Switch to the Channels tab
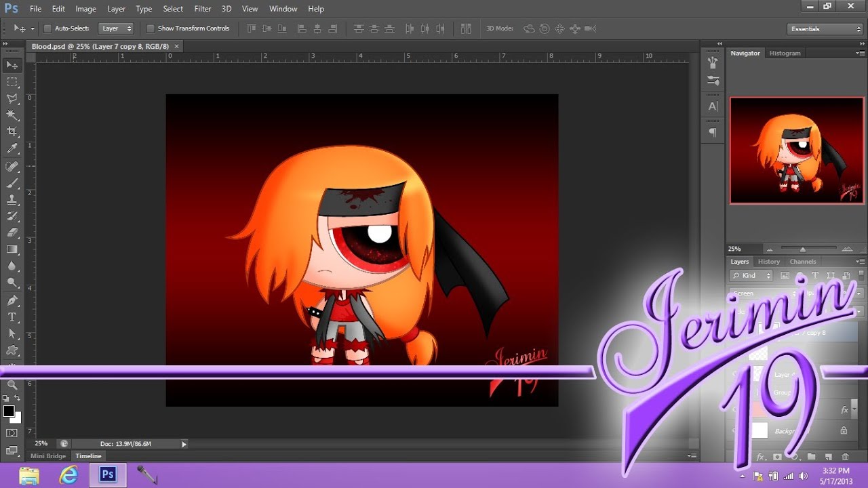Screen dimensions: 868x488 [x=803, y=262]
